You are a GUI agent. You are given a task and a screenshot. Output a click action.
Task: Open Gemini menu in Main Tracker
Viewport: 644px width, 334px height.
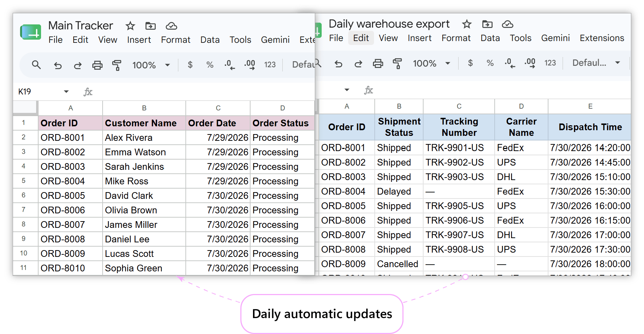click(275, 40)
